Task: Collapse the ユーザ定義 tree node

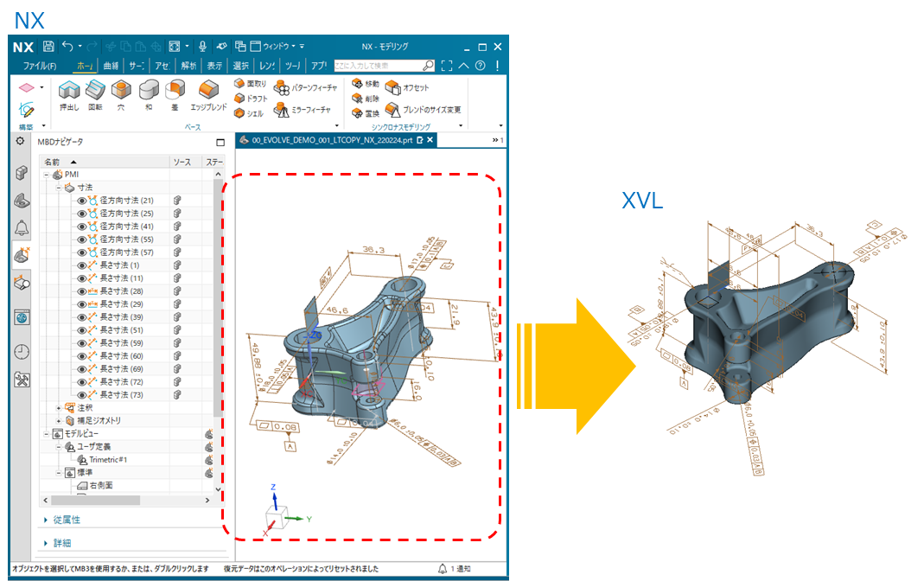Action: click(58, 447)
